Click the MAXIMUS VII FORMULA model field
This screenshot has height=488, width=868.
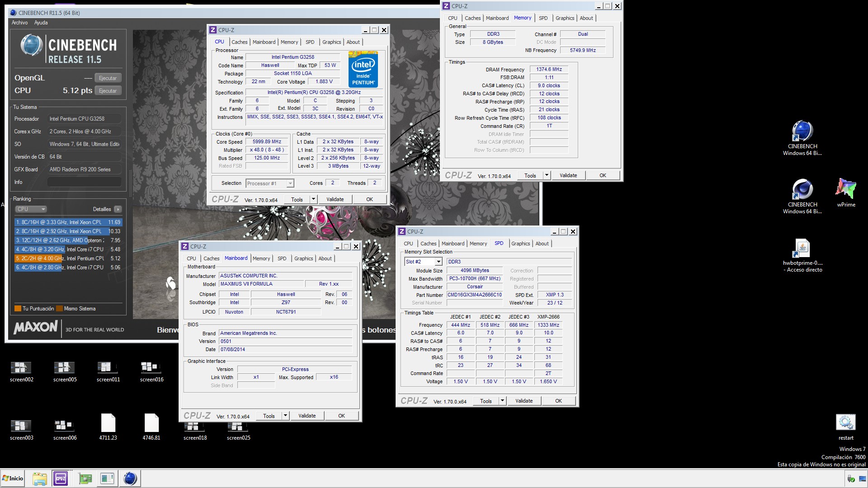pyautogui.click(x=261, y=284)
